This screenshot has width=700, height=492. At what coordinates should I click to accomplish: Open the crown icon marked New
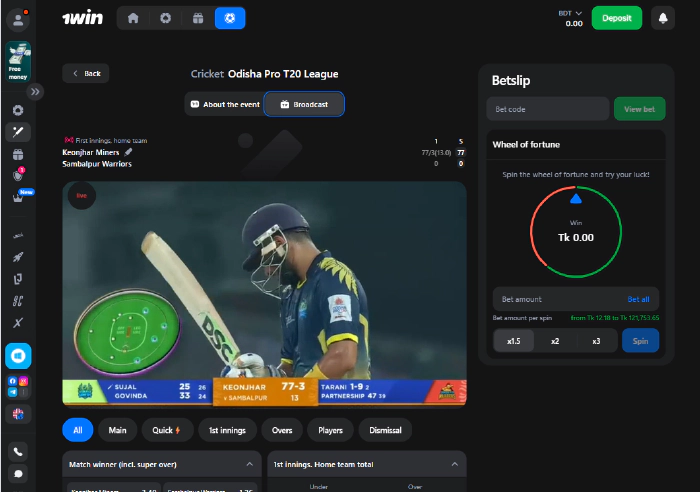[18, 197]
